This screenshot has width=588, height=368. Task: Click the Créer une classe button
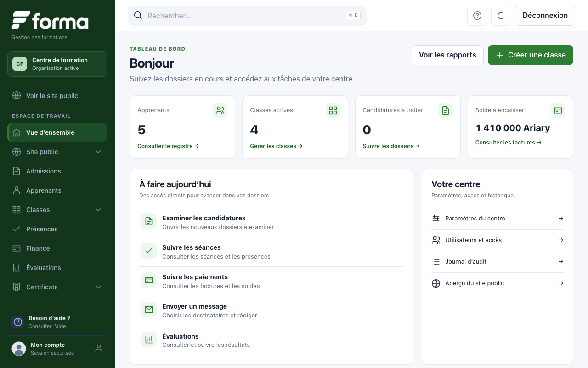tap(531, 55)
